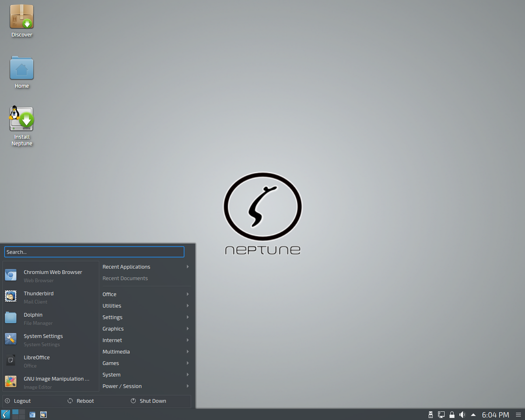525x420 pixels.
Task: Expand the Internet category arrow
Action: pyautogui.click(x=188, y=340)
